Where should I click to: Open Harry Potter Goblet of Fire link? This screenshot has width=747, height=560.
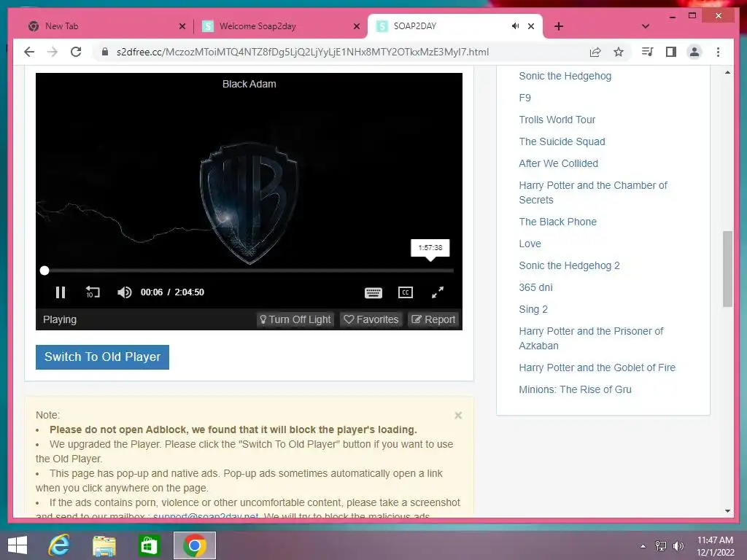[597, 367]
